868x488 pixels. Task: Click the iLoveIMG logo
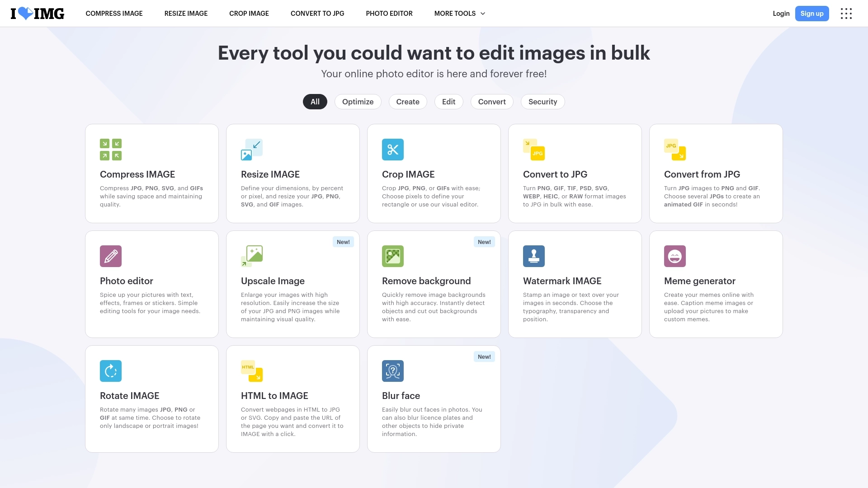click(38, 14)
